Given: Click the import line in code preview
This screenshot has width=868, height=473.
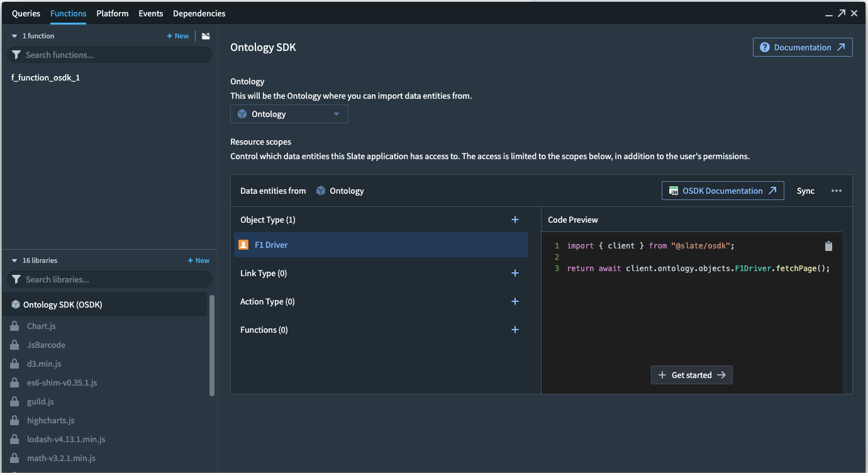Looking at the screenshot, I should [x=650, y=245].
